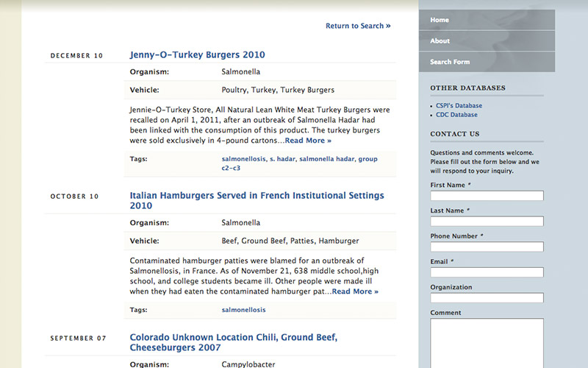Click the salmonellosis tag under Italian Hamburgers
Viewport: 588px width, 368px height.
point(243,310)
